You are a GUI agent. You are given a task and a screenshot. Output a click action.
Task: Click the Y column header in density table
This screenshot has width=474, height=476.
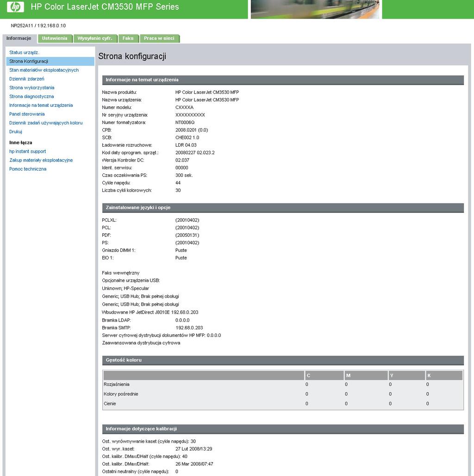[406, 376]
